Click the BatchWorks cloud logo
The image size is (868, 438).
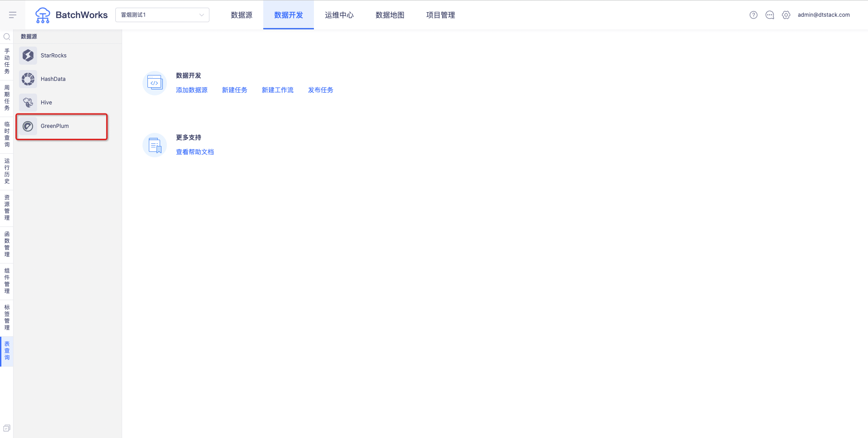(x=43, y=15)
